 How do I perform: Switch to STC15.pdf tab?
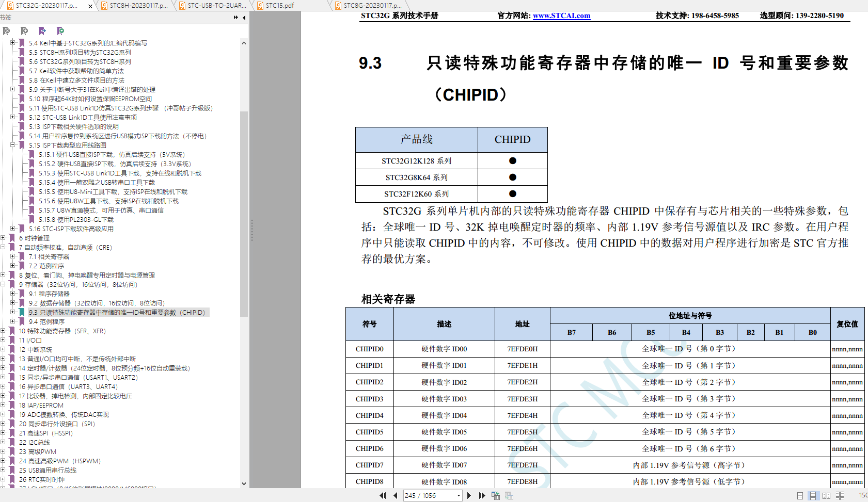tap(292, 6)
